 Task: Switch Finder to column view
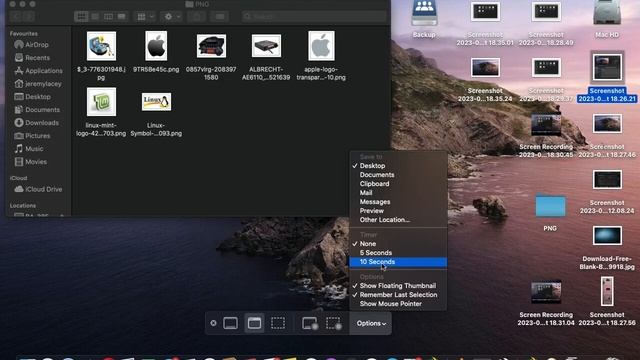pos(108,16)
